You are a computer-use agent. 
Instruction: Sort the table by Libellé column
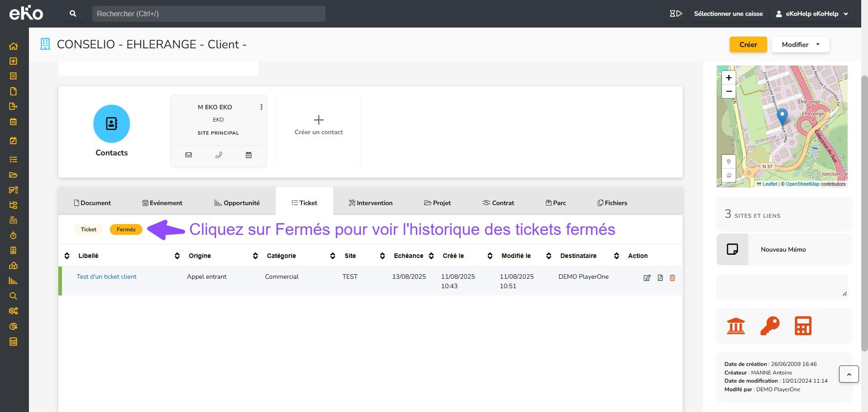coord(88,256)
